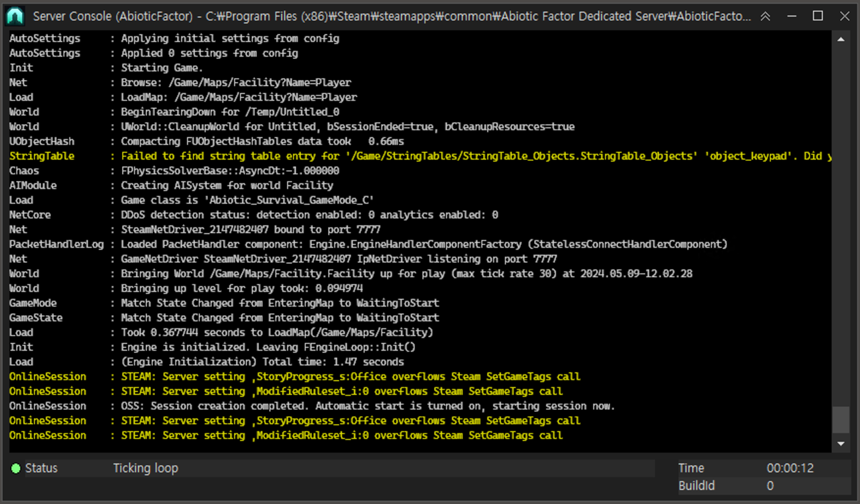Click the green status indicator dot
This screenshot has width=860, height=504.
pyautogui.click(x=16, y=468)
